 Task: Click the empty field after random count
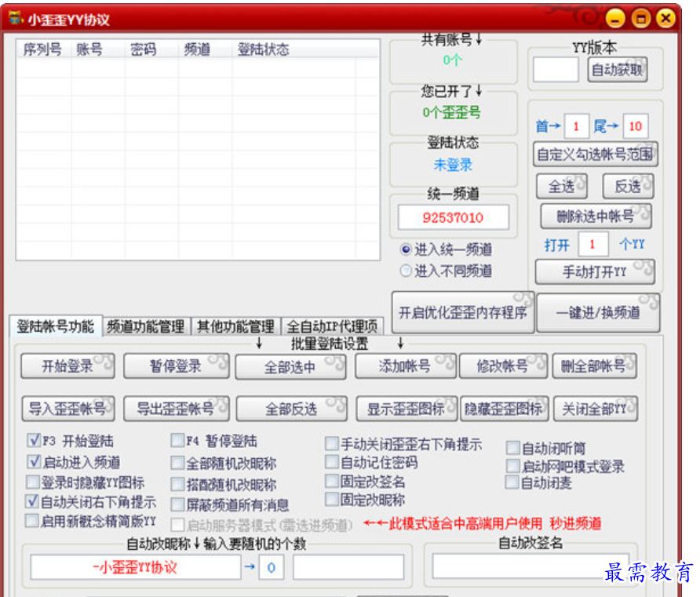click(348, 567)
